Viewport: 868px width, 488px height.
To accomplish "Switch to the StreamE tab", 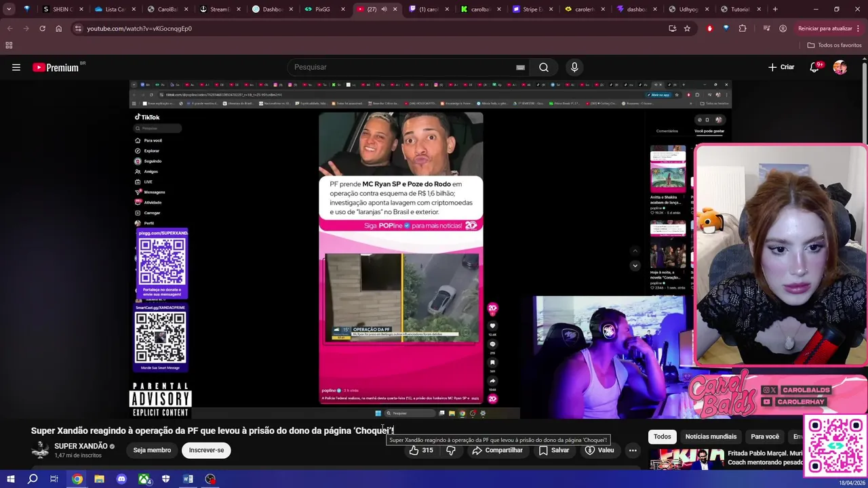I will point(219,9).
